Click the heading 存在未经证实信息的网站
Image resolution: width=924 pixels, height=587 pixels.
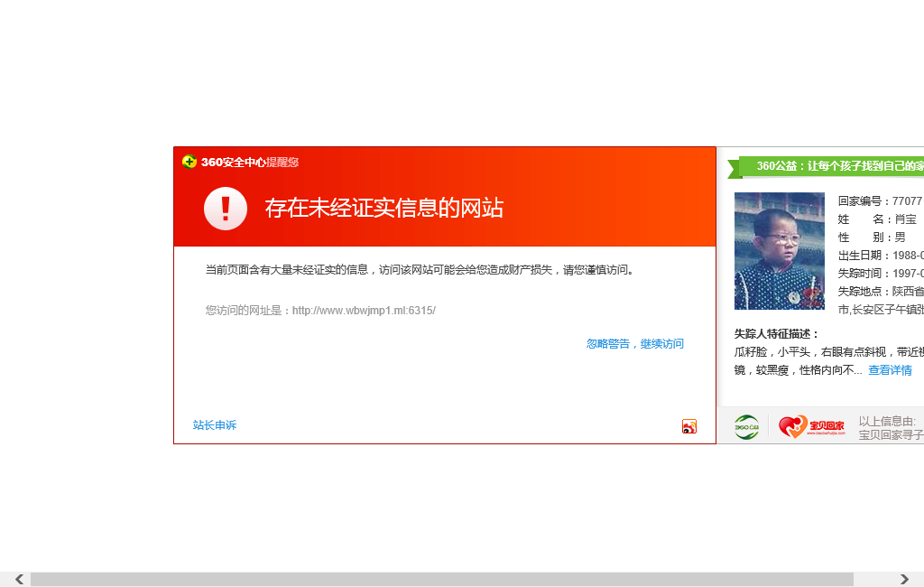(x=384, y=209)
